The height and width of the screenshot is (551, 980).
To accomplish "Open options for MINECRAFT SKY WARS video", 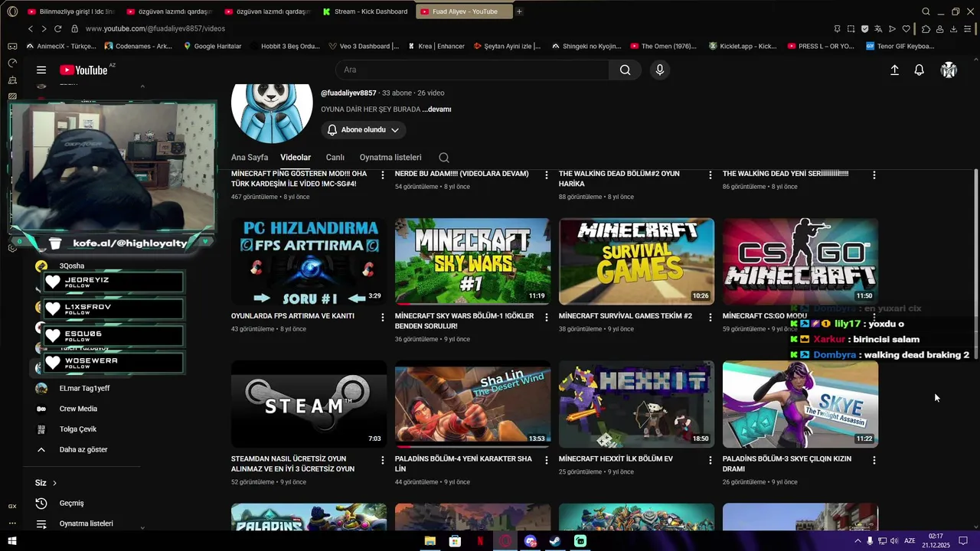I will pyautogui.click(x=547, y=317).
